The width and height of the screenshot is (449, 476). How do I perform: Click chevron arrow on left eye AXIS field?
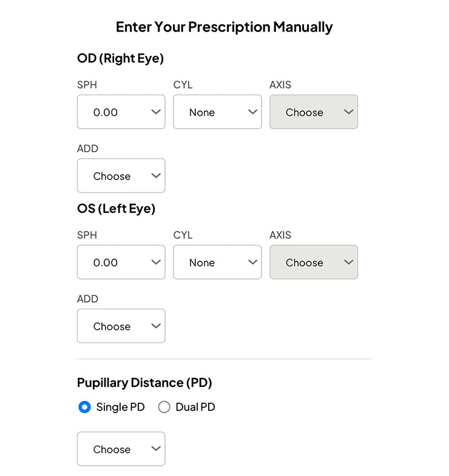click(x=348, y=262)
